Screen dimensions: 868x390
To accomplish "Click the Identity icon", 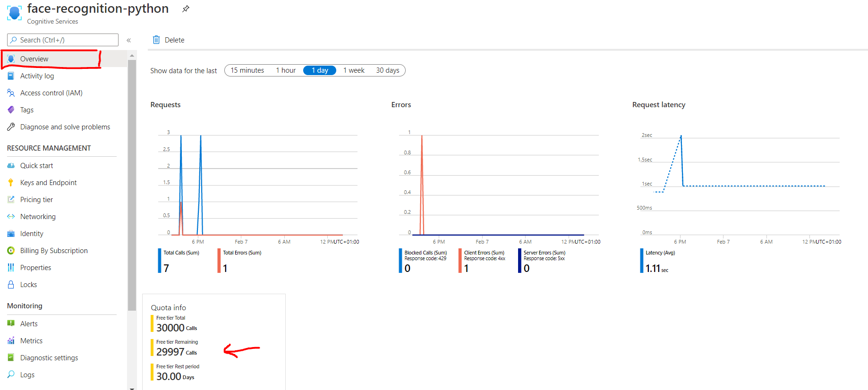I will tap(11, 234).
